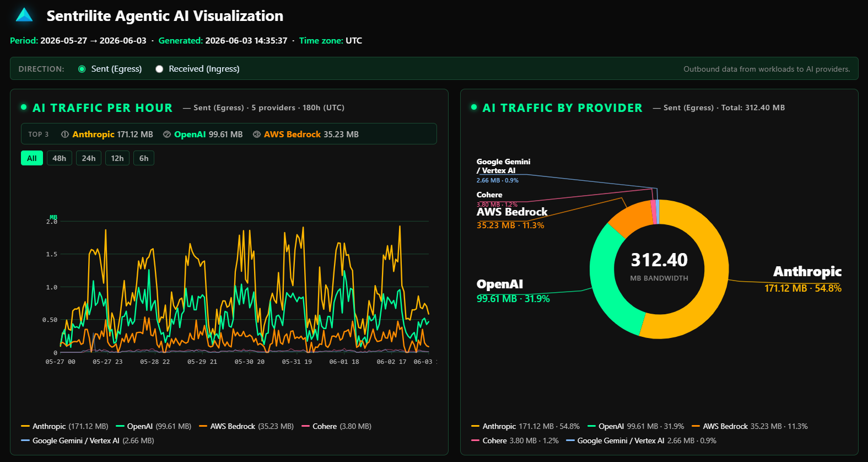Click the 06-01 18 x-axis tick label
Image resolution: width=868 pixels, height=462 pixels.
click(344, 362)
